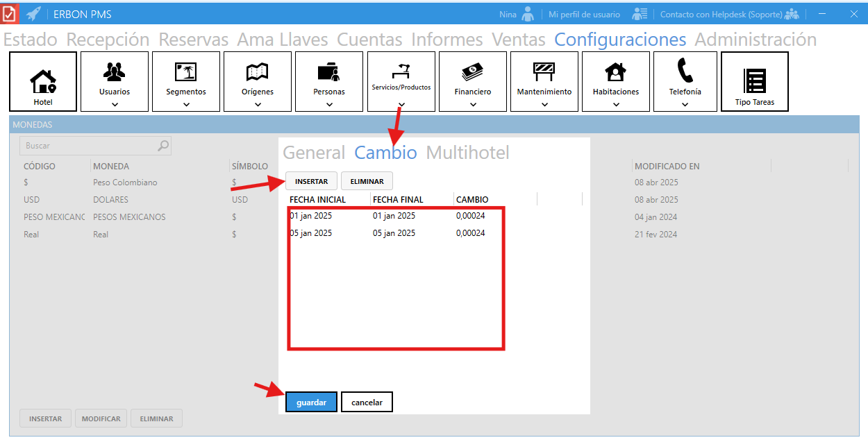Select the 05 jan 2025 exchange row

387,233
